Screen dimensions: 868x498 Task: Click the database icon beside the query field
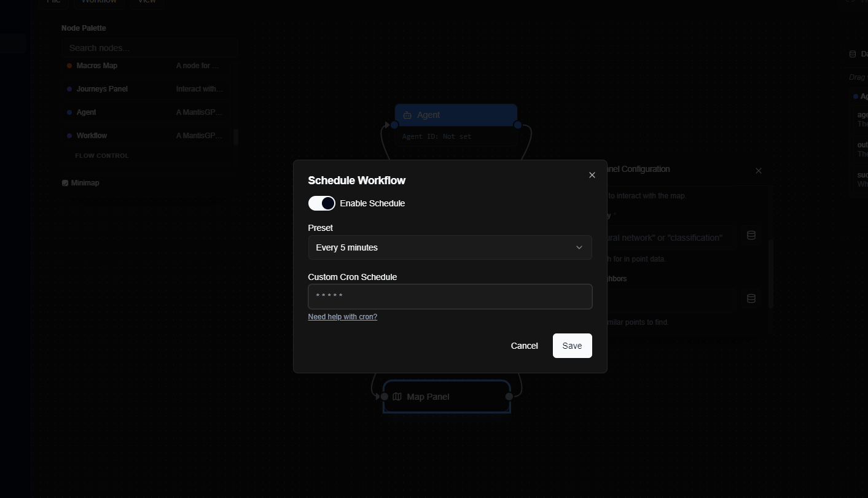point(751,235)
